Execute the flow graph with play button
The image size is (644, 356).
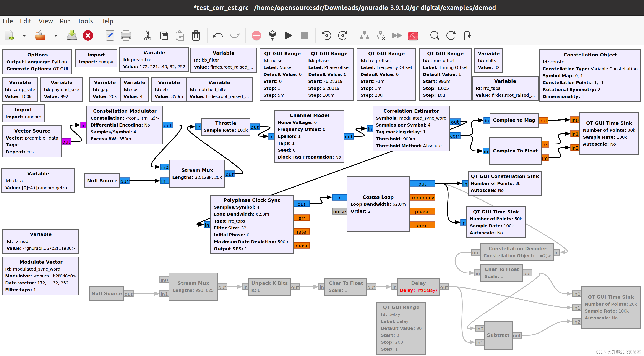pyautogui.click(x=288, y=35)
